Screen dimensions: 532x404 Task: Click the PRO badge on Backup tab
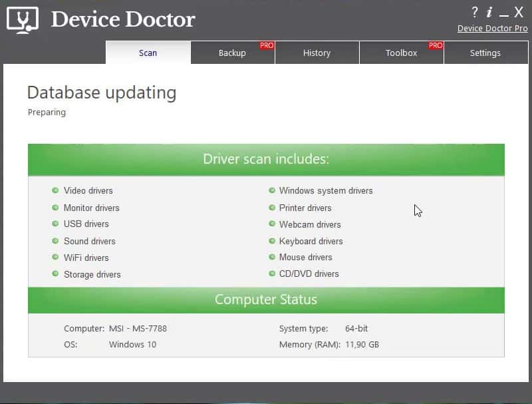[267, 45]
